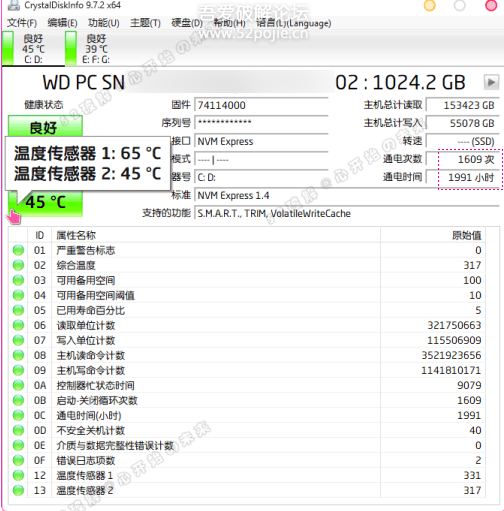Click green status icon for row 0D 不安全关机计数
Viewport: 504px width, 511px height.
pyautogui.click(x=18, y=430)
